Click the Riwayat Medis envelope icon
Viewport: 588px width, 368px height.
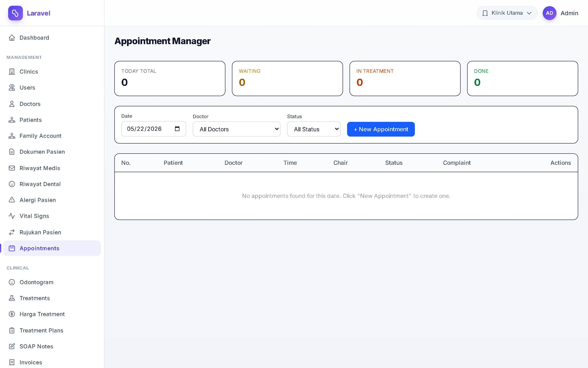12,168
